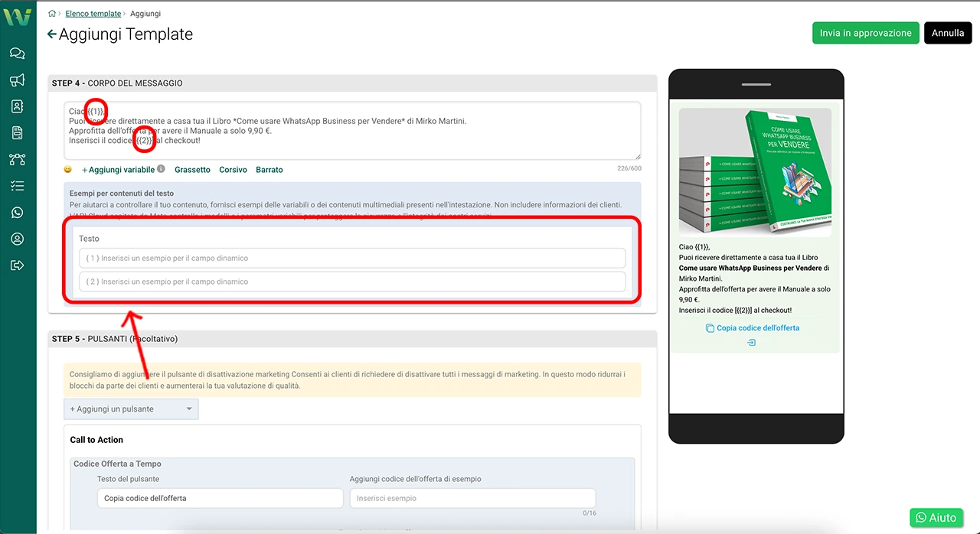This screenshot has width=980, height=534.
Task: Open the megaphone campaigns sidebar icon
Action: pos(17,80)
